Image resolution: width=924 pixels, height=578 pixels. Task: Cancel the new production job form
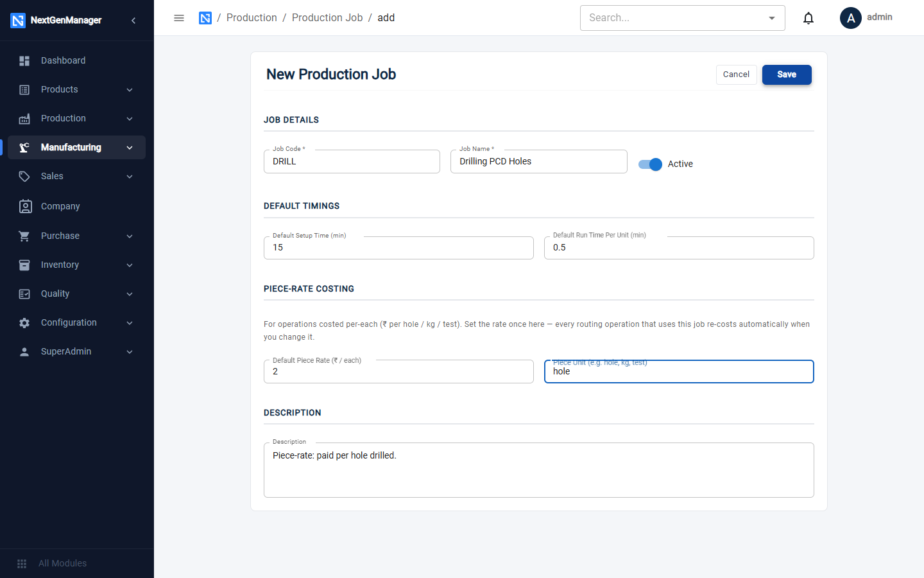coord(737,74)
